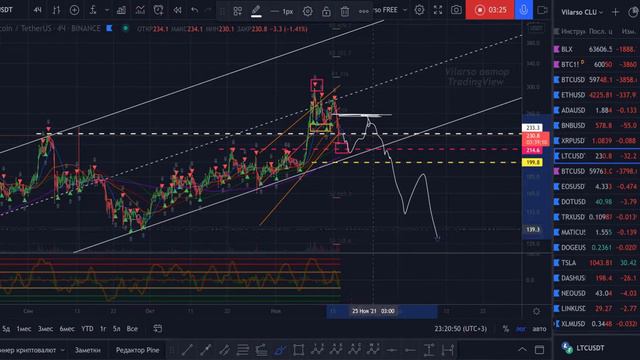Toggle percent scale mode

[x=506, y=329]
